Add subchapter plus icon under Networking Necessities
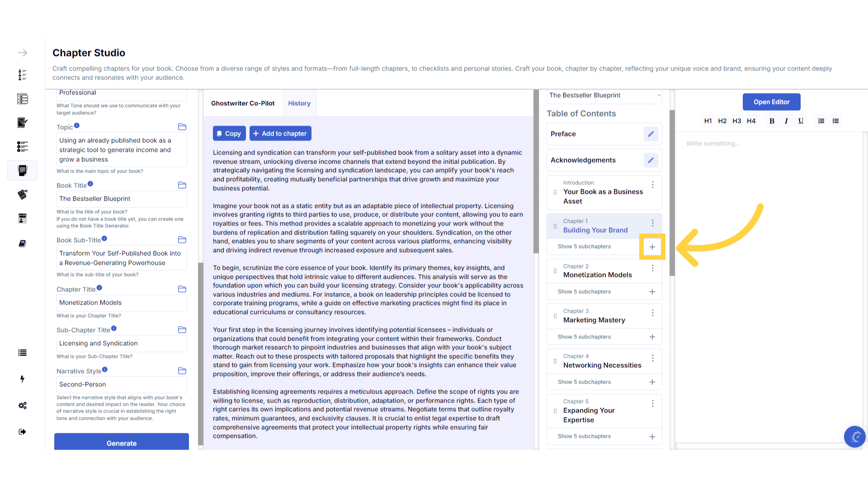The height and width of the screenshot is (488, 868). tap(652, 382)
